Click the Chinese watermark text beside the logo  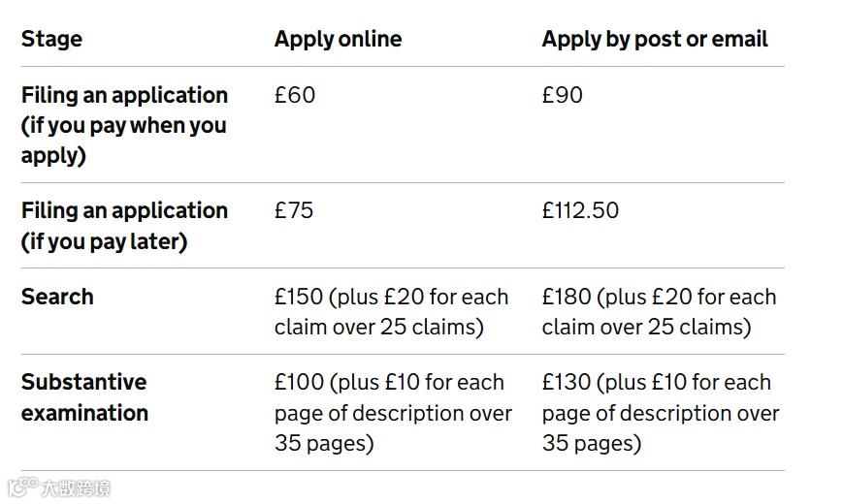click(x=76, y=488)
